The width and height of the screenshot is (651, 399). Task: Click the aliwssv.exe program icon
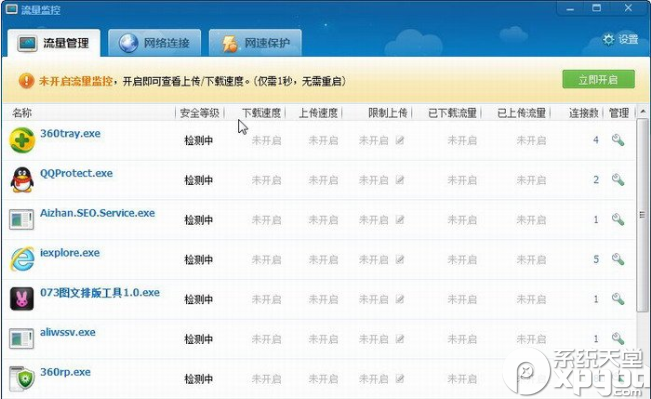coord(22,339)
